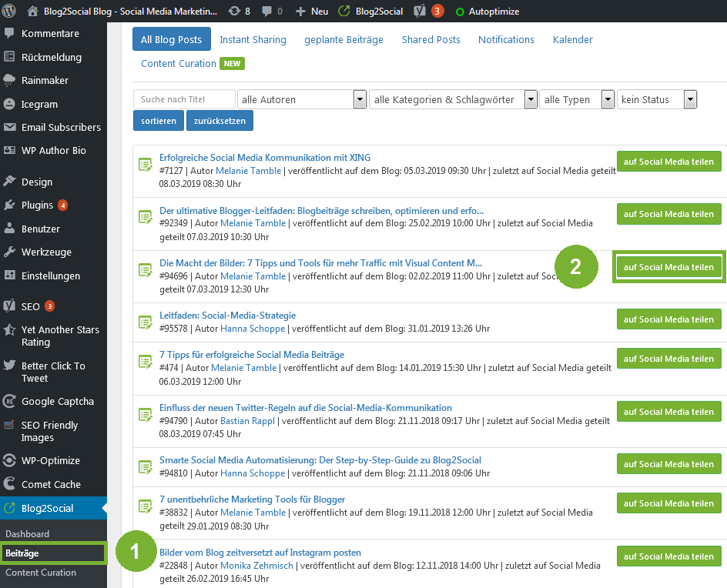
Task: Click author link Bastian Rappl
Action: pos(247,421)
